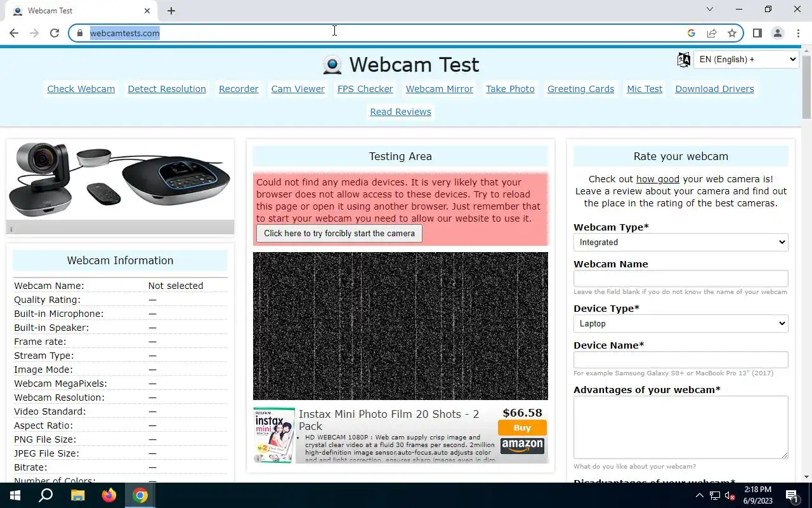Click the page vertical scrollbar thumb

(806, 86)
